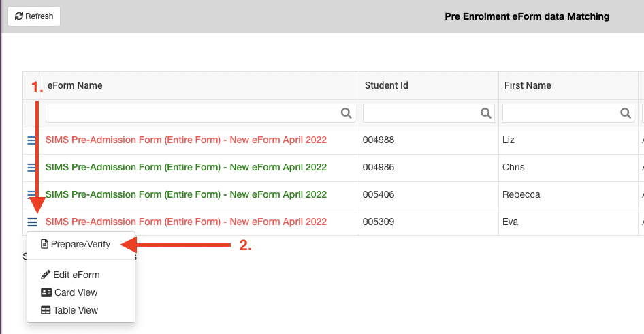Image resolution: width=644 pixels, height=334 pixels.
Task: Switch to Table View from the menu
Action: (x=69, y=310)
